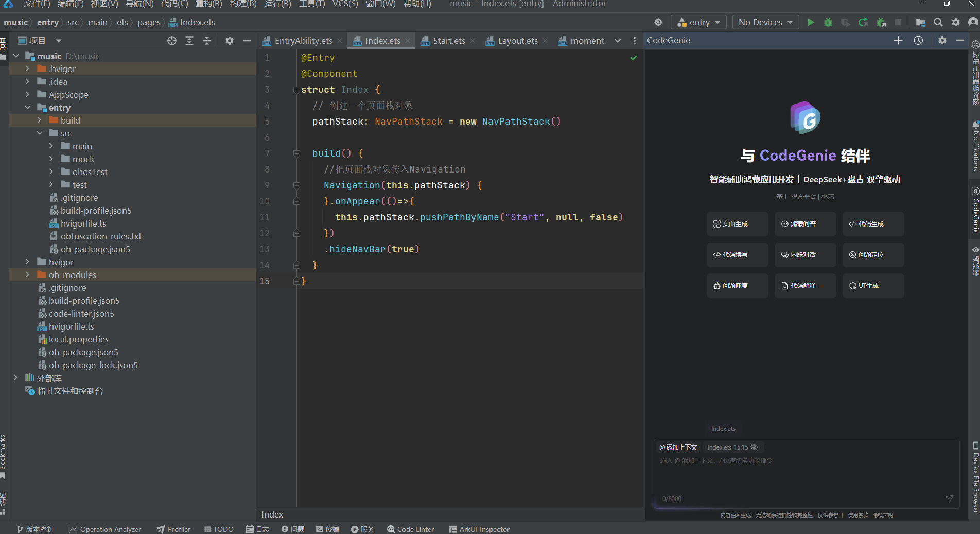Viewport: 980px width, 534px height.
Task: Click the pages breadcrumb in navigation bar
Action: (149, 22)
